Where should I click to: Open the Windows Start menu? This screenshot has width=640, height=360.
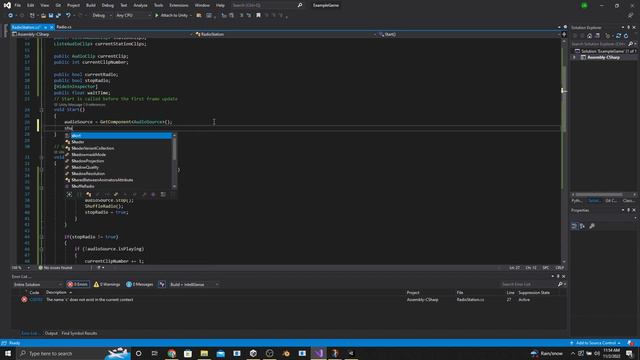(x=8, y=353)
